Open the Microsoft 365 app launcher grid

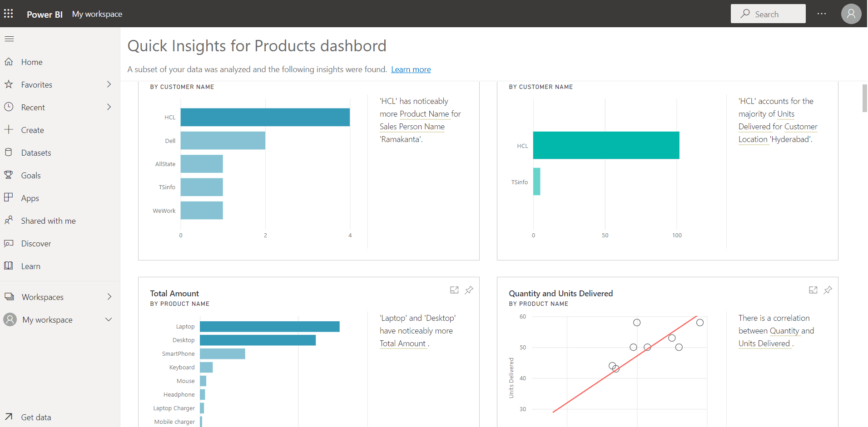pos(9,13)
